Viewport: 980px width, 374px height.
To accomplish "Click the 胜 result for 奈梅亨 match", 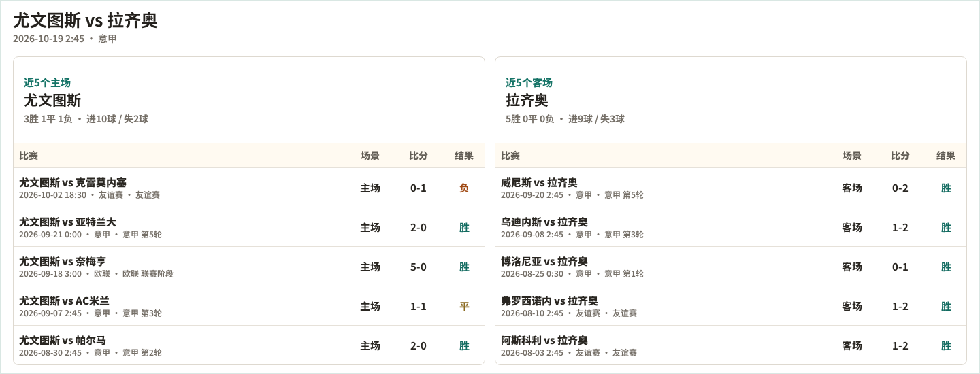I will pyautogui.click(x=464, y=267).
